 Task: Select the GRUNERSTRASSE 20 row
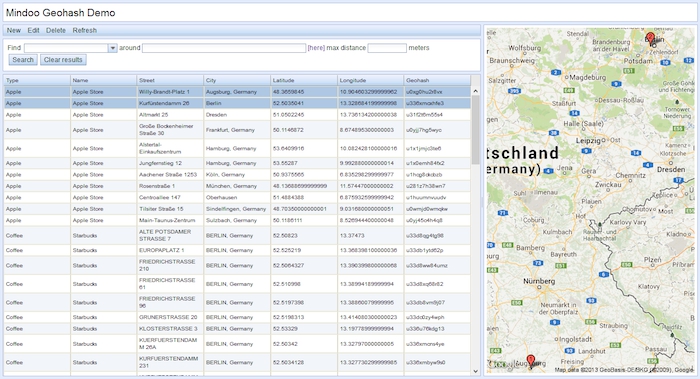[237, 317]
